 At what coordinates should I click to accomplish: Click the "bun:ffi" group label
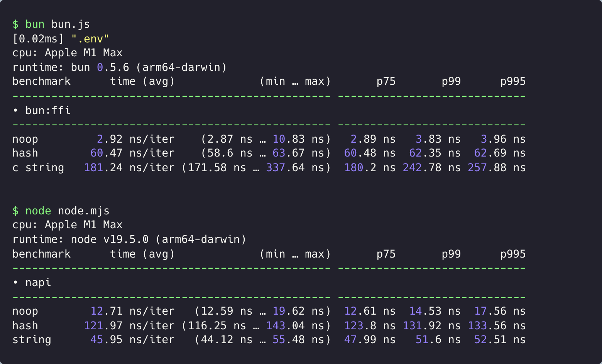(47, 111)
